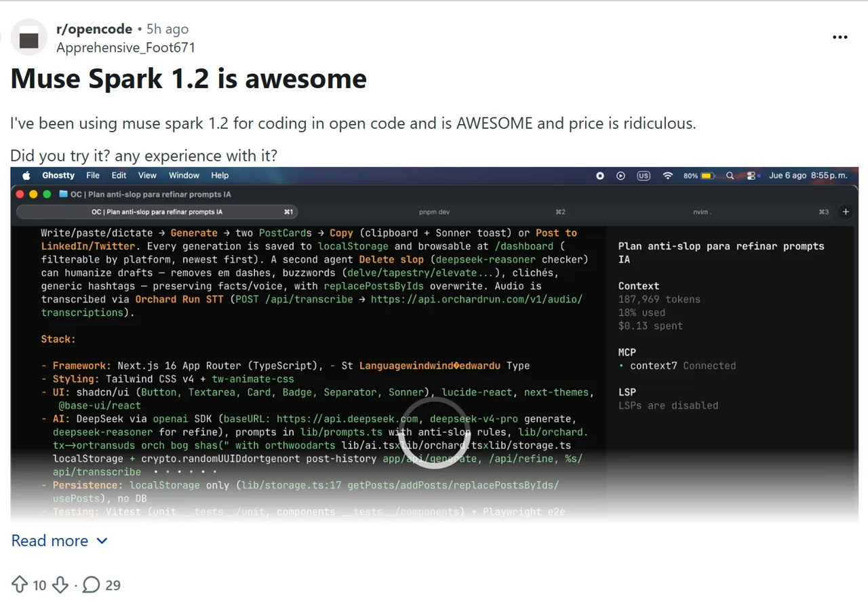Click the screen record stop icon in the menu bar
This screenshot has height=603, width=868.
(x=600, y=175)
